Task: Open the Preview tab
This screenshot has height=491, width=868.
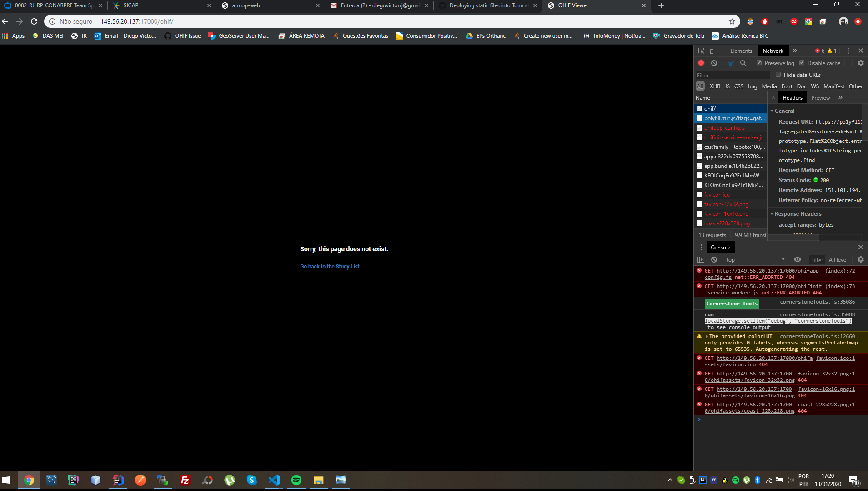Action: pos(820,98)
